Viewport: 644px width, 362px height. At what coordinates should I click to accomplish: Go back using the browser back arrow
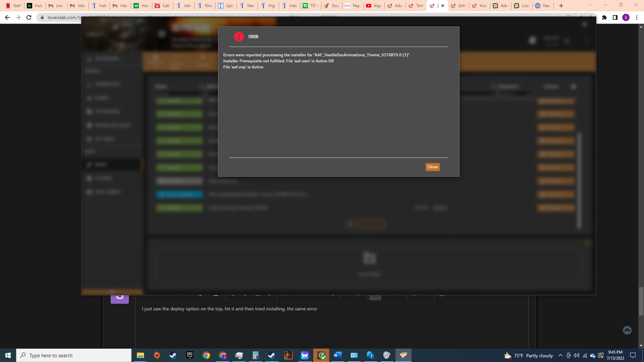(7, 17)
